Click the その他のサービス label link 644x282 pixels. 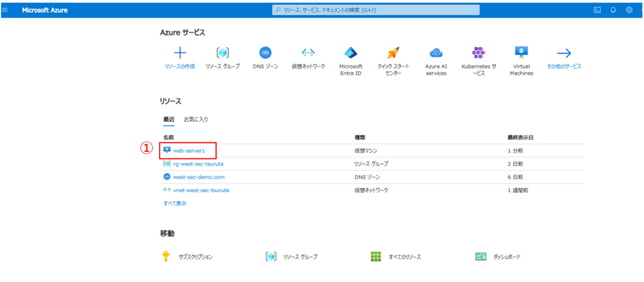[564, 66]
